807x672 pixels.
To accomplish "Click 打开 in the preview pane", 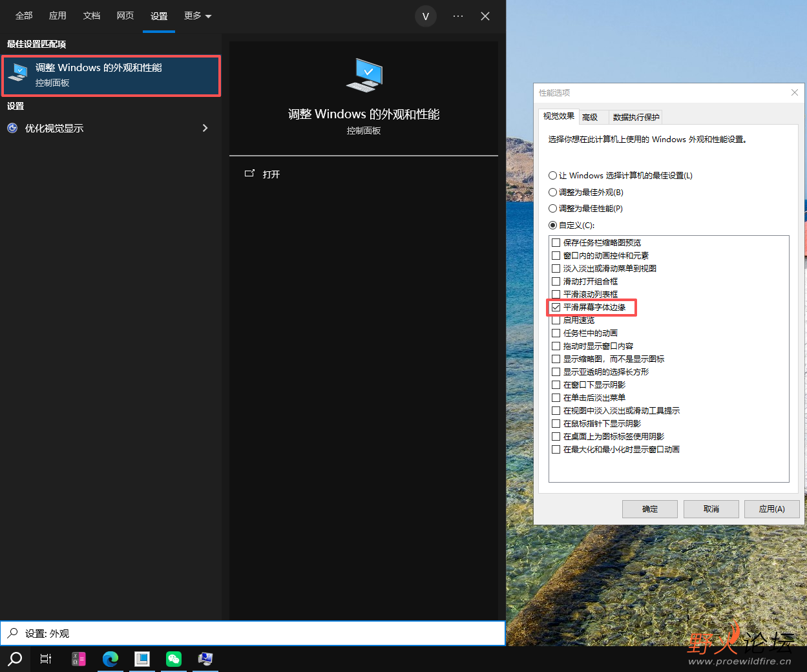I will 271,174.
